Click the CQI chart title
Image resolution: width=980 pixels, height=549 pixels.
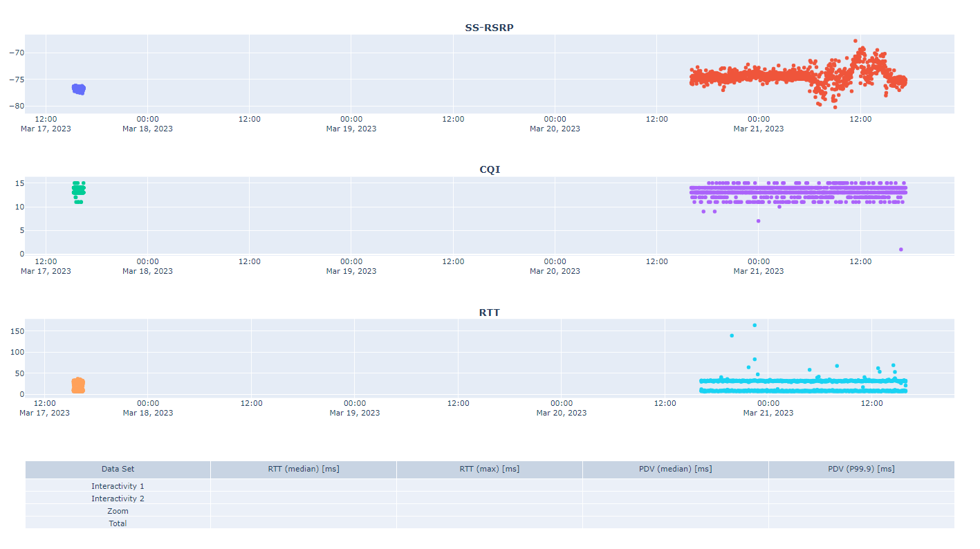click(x=490, y=169)
